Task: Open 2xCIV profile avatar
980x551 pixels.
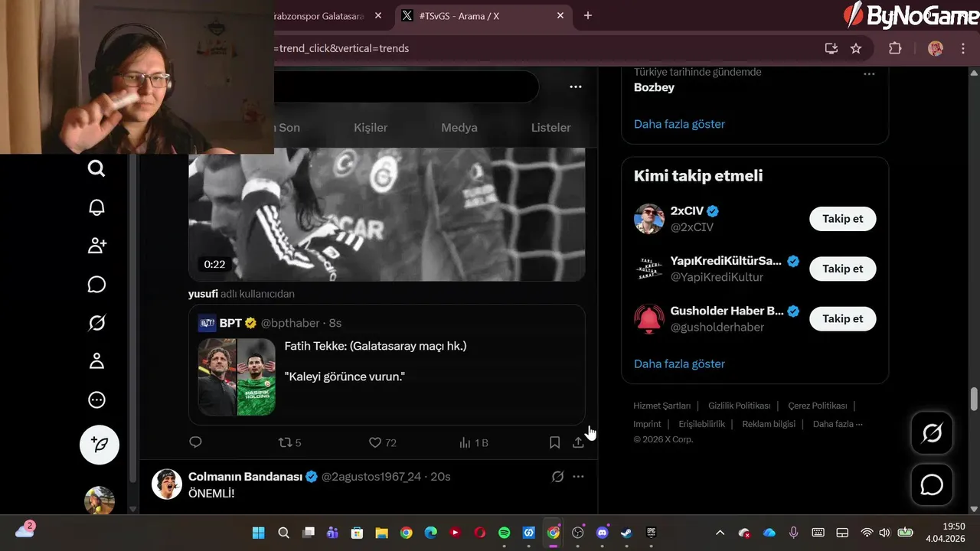Action: click(x=649, y=219)
